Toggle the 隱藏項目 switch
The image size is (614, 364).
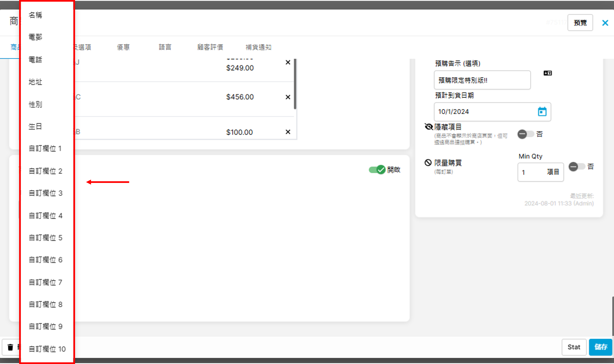coord(525,134)
